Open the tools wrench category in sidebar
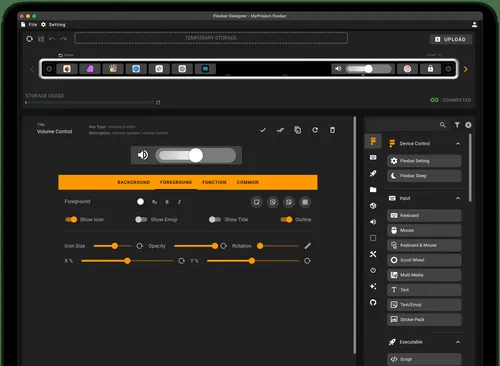Image resolution: width=500 pixels, height=366 pixels. coord(373,254)
